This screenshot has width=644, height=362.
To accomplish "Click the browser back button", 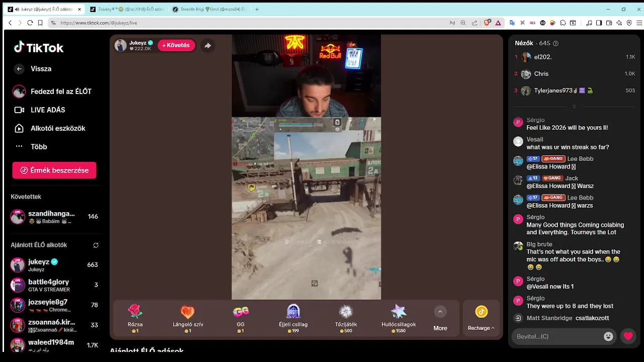I will coord(10,23).
